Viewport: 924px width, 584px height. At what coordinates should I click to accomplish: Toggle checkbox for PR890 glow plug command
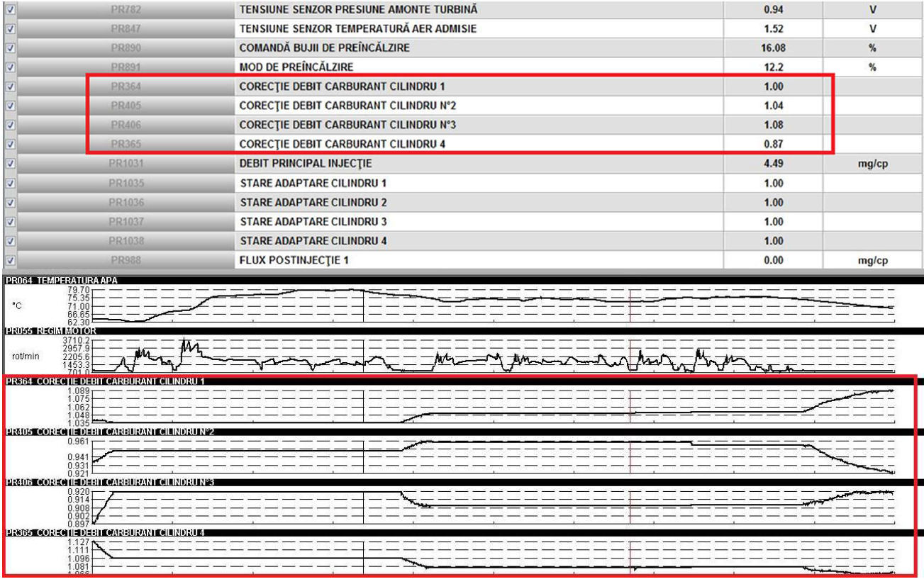9,48
